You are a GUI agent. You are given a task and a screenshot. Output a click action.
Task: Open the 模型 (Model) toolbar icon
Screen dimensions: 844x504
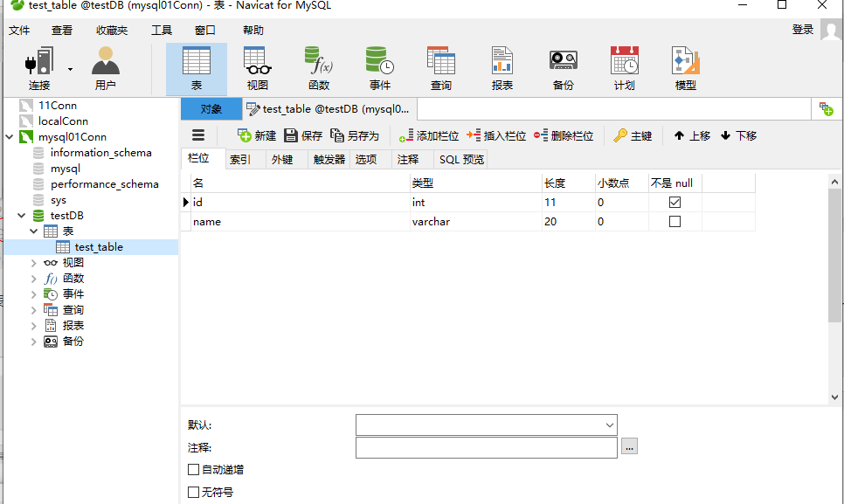tap(686, 68)
